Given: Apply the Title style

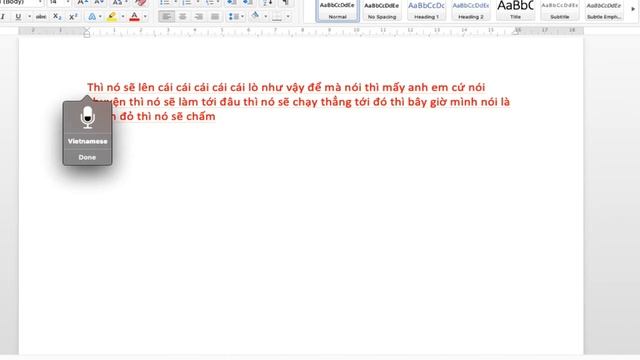Looking at the screenshot, I should click(515, 11).
